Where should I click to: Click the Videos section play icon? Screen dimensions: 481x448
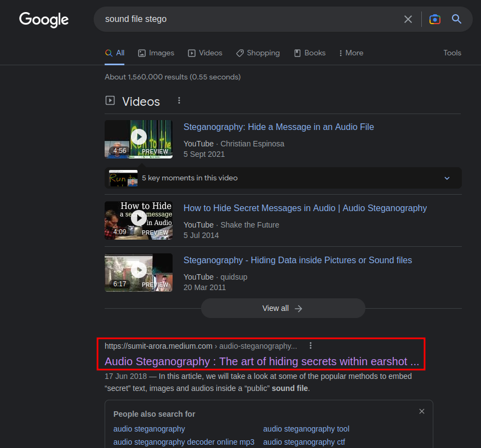(110, 100)
